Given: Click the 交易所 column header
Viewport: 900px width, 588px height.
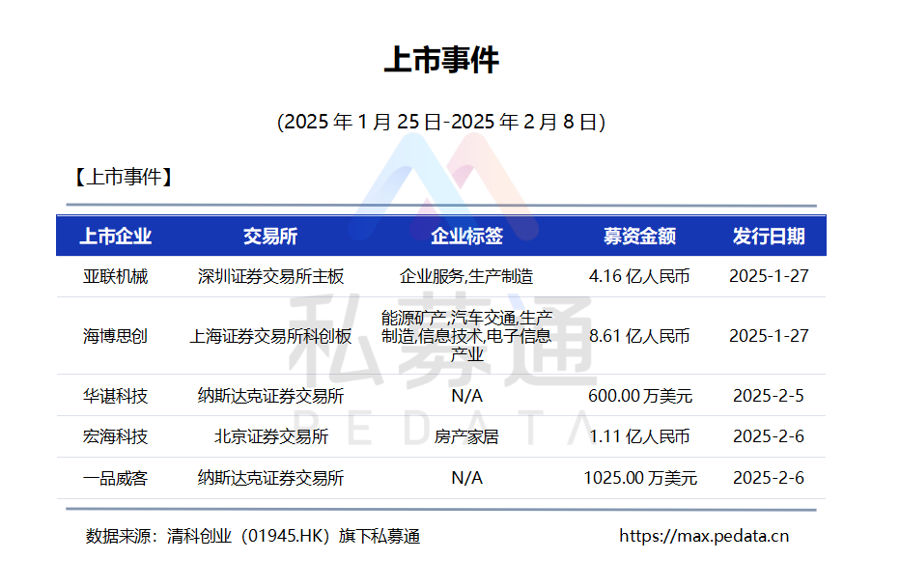Looking at the screenshot, I should (x=270, y=236).
